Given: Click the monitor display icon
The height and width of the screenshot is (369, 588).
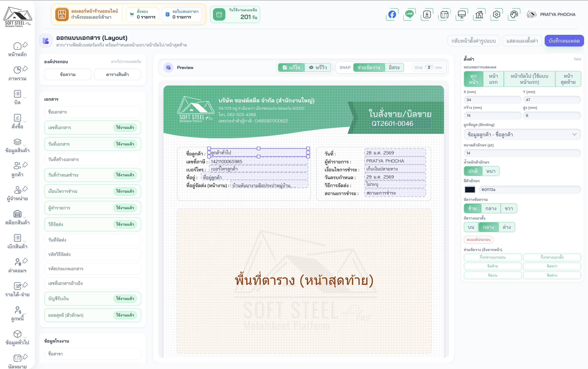Looking at the screenshot, I should pyautogui.click(x=462, y=14).
